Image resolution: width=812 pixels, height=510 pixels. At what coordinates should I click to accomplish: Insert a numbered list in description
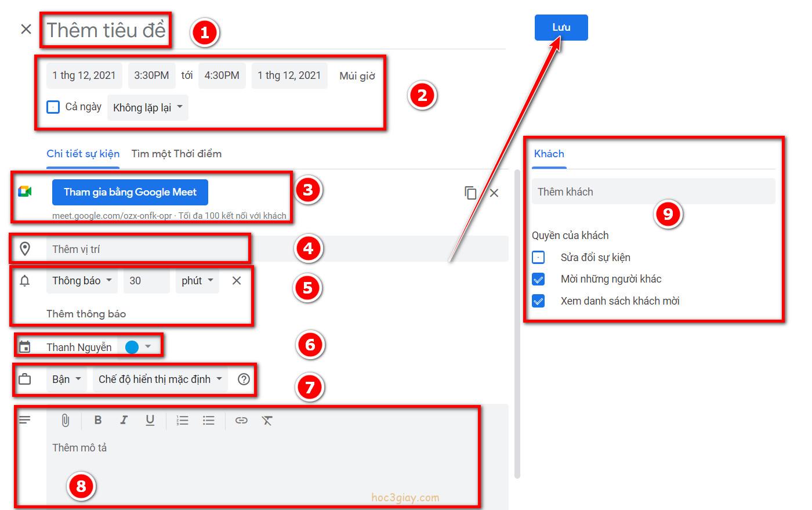(182, 421)
